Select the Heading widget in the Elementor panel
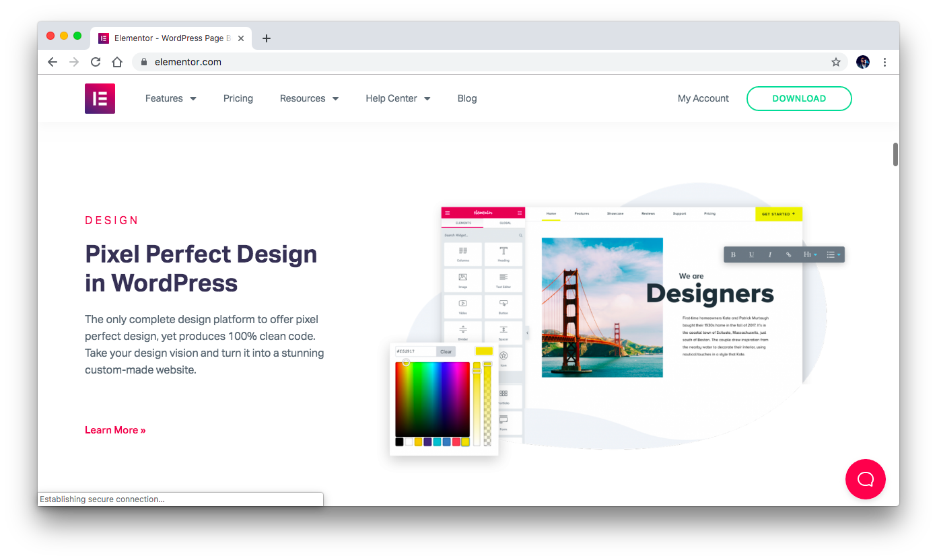This screenshot has height=560, width=937. 504,254
